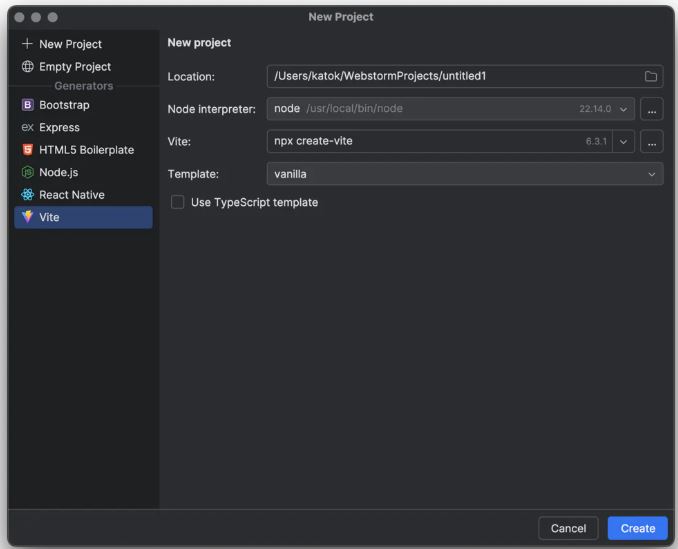Choose the React Native generator
The height and width of the screenshot is (549, 678).
click(x=83, y=195)
